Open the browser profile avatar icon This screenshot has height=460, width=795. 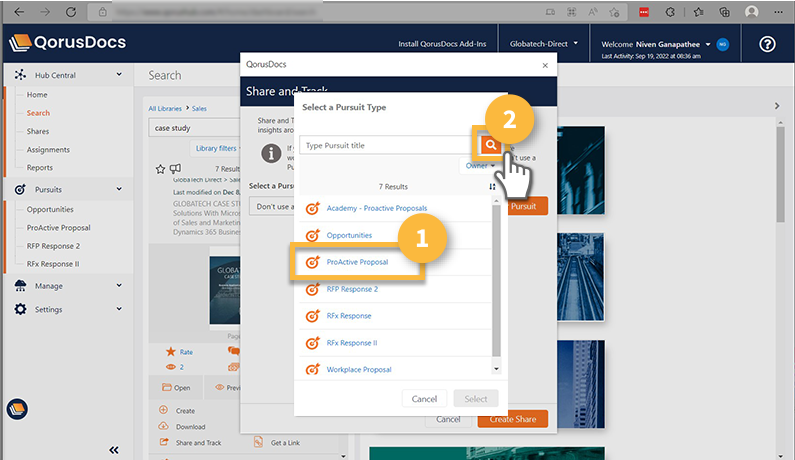[751, 12]
